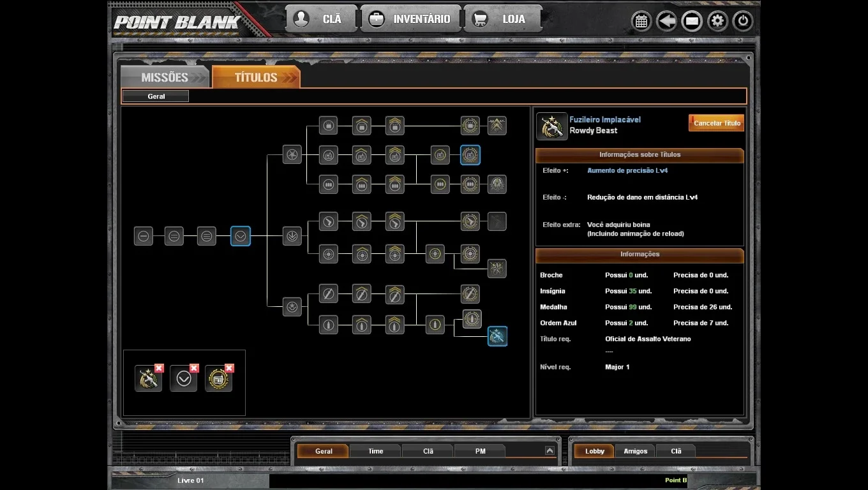Select the plain pistol title node
The height and width of the screenshot is (490, 868).
coord(328,221)
